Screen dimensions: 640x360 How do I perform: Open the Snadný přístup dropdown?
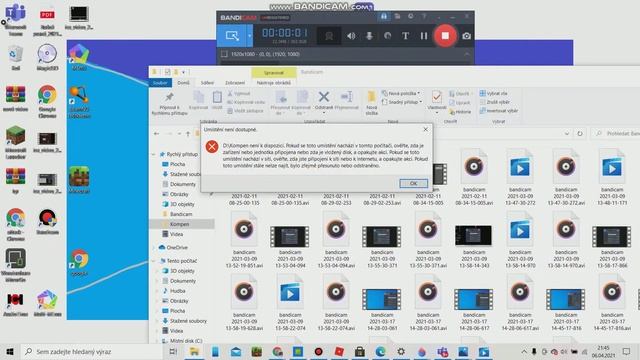click(x=402, y=102)
